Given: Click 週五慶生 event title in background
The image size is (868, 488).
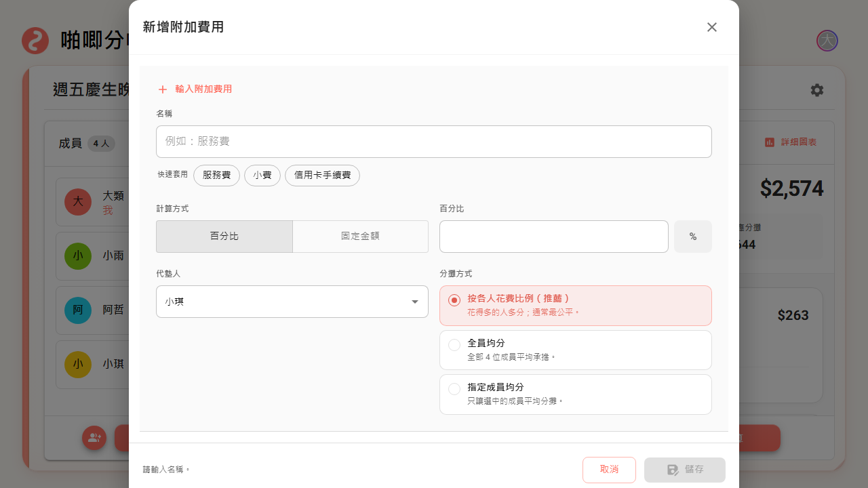Looking at the screenshot, I should pos(91,89).
